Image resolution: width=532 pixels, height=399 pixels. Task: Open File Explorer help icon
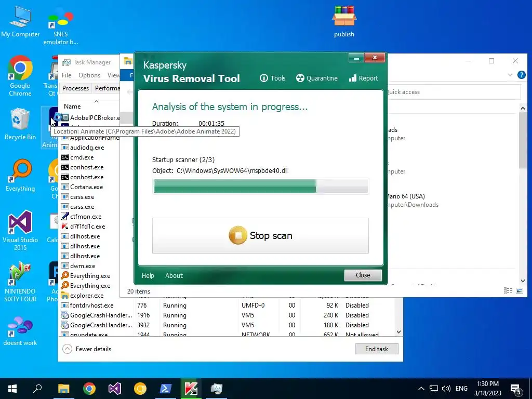click(x=522, y=75)
